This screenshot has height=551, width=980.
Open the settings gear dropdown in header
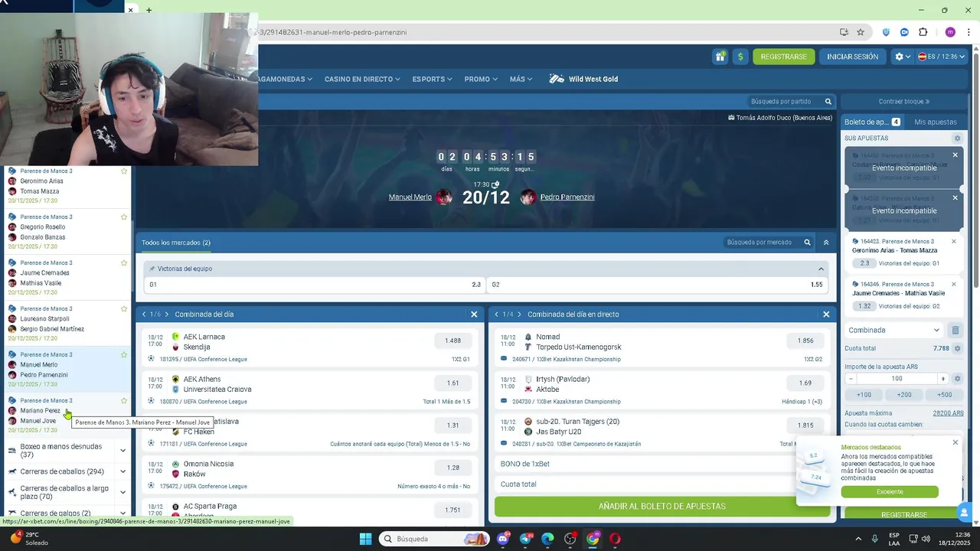pos(903,57)
